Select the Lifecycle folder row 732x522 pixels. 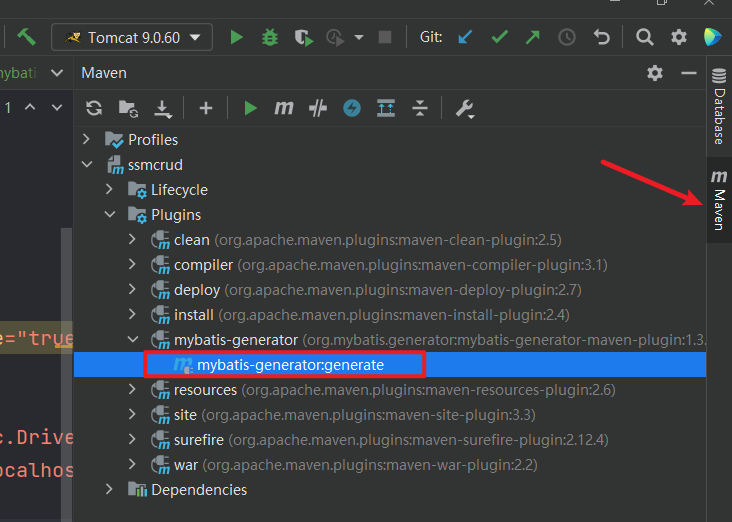coord(390,190)
